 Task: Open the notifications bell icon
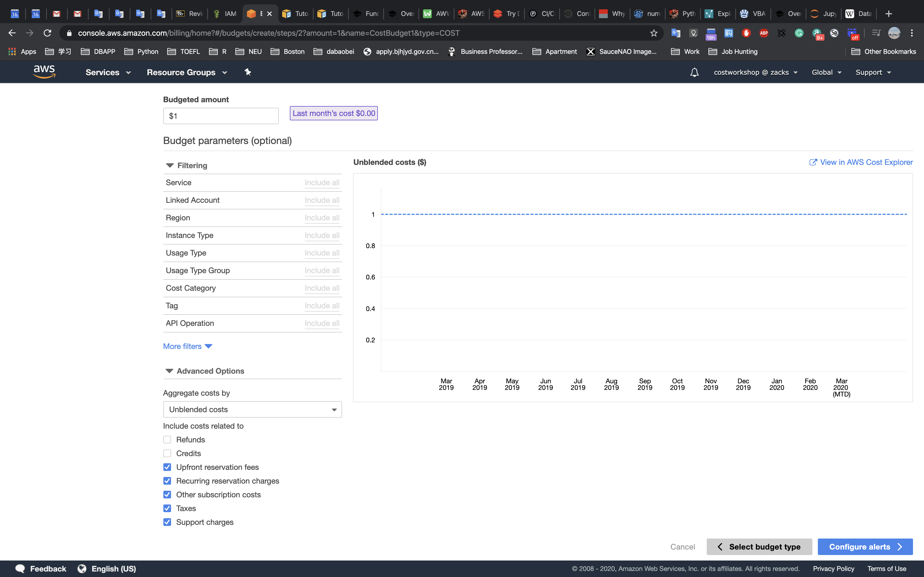coord(694,73)
